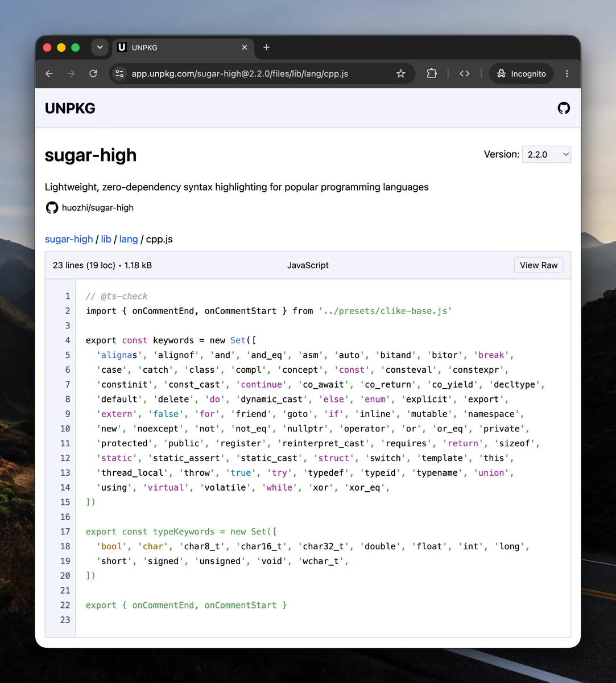
Task: Click the 'char32_t' string
Action: pyautogui.click(x=323, y=546)
